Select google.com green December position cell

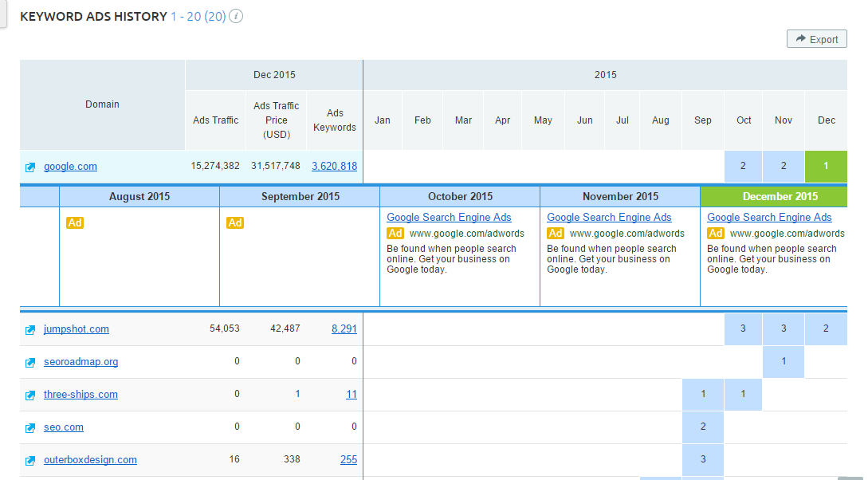(826, 166)
